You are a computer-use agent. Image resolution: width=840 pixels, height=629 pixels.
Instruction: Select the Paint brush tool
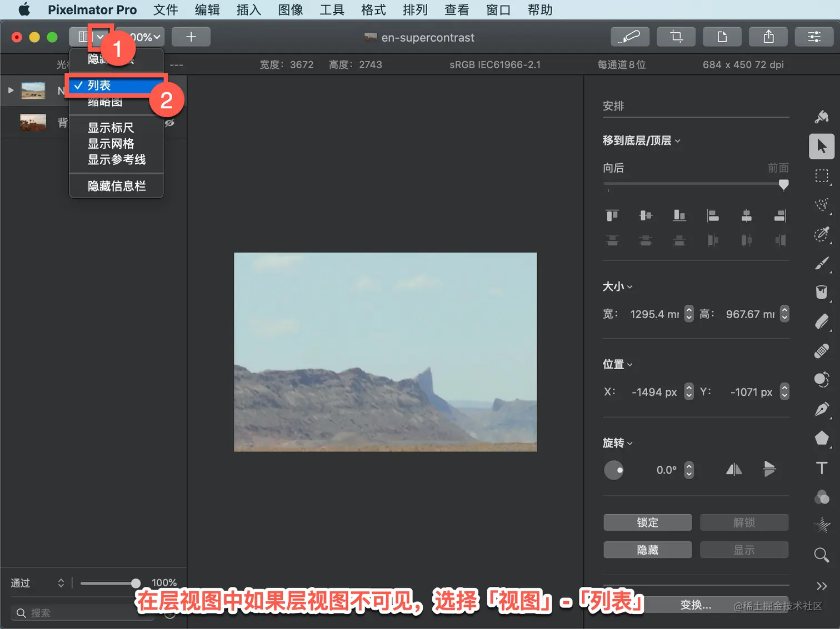click(822, 263)
